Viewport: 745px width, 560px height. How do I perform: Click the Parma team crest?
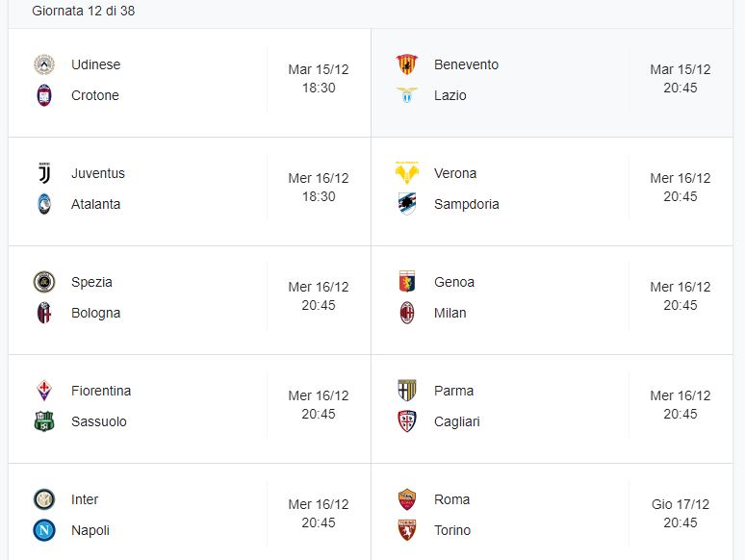[x=407, y=391]
